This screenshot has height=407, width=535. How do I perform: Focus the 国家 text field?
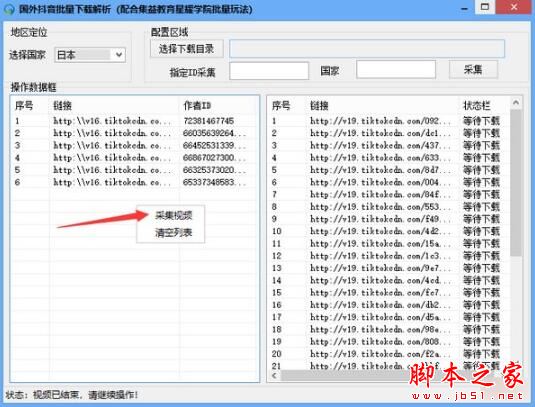(x=396, y=70)
